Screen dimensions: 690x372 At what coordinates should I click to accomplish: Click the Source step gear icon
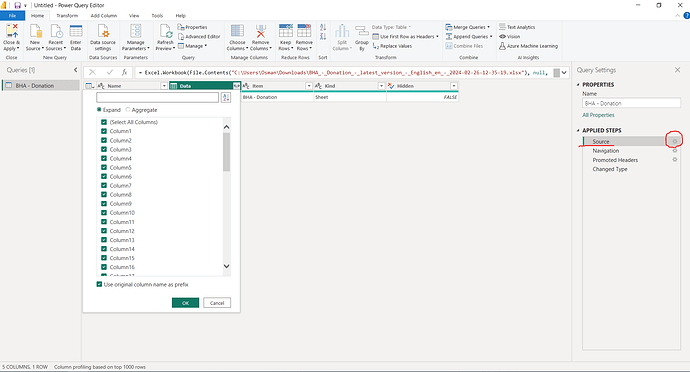[x=675, y=141]
